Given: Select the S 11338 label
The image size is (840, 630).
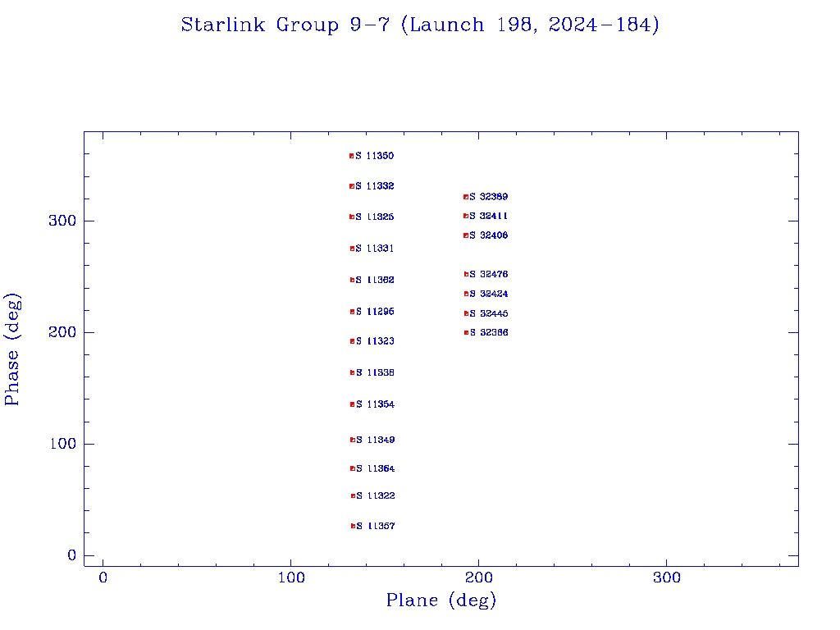Looking at the screenshot, I should pyautogui.click(x=375, y=373).
